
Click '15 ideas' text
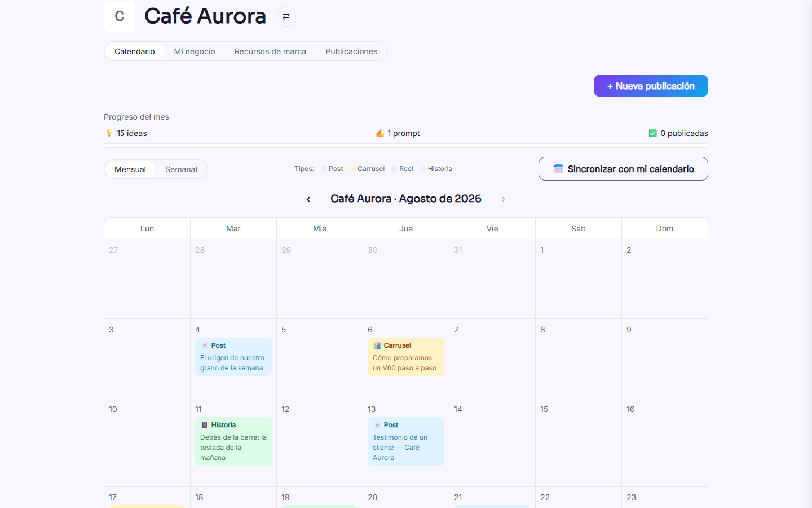coord(132,133)
